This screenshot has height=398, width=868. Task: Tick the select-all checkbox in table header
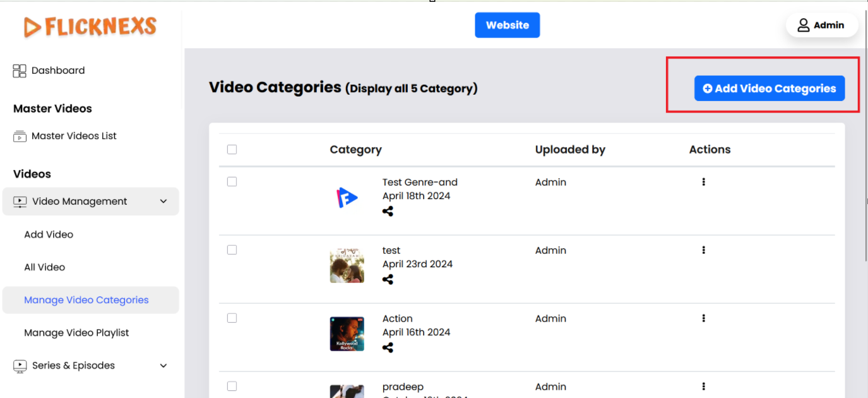coord(232,150)
